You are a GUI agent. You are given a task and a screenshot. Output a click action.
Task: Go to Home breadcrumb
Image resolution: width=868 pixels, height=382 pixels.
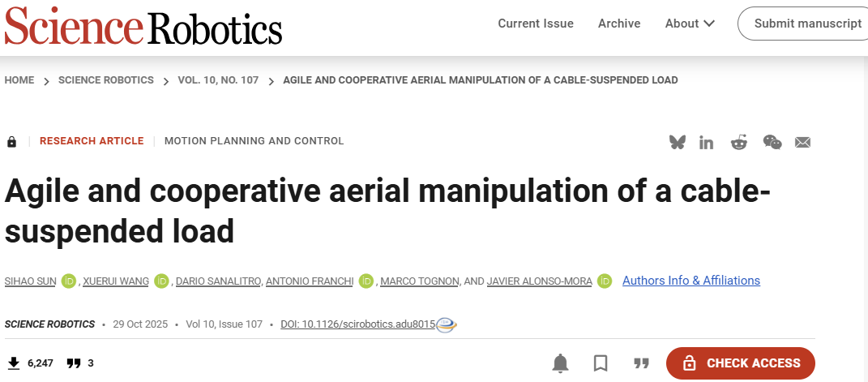click(x=19, y=80)
